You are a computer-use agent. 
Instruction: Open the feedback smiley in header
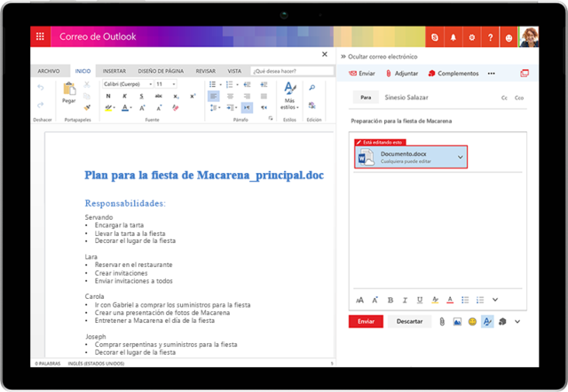tap(509, 37)
